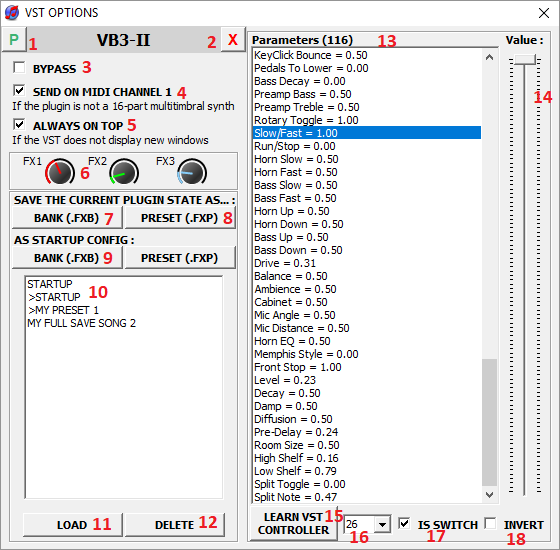Save BANK (.FXB) as startup config

coord(67,258)
